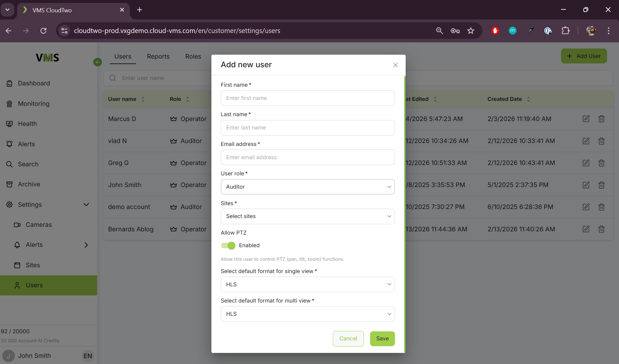Toggle the Allow PTZ switch
The image size is (619, 364).
point(228,246)
